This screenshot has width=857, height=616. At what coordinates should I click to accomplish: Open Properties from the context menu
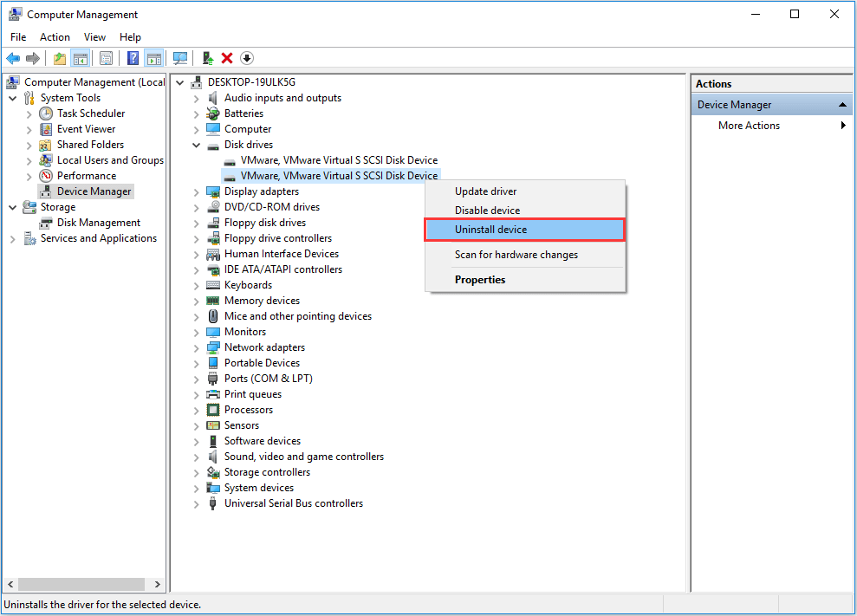pyautogui.click(x=525, y=280)
